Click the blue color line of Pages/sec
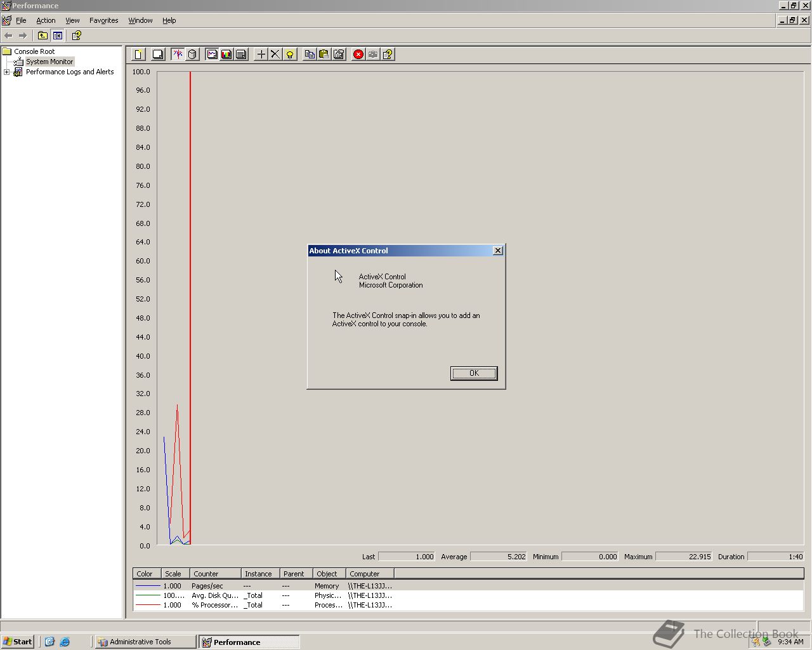 pos(148,586)
